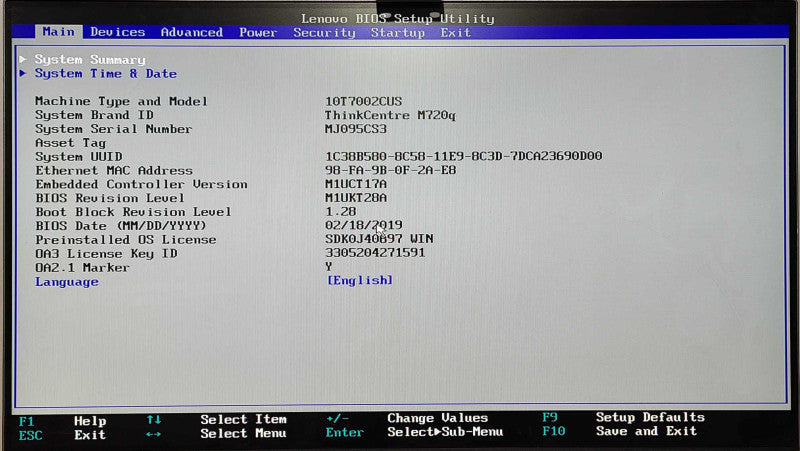Select the Power tab
This screenshot has width=800, height=451.
[258, 32]
